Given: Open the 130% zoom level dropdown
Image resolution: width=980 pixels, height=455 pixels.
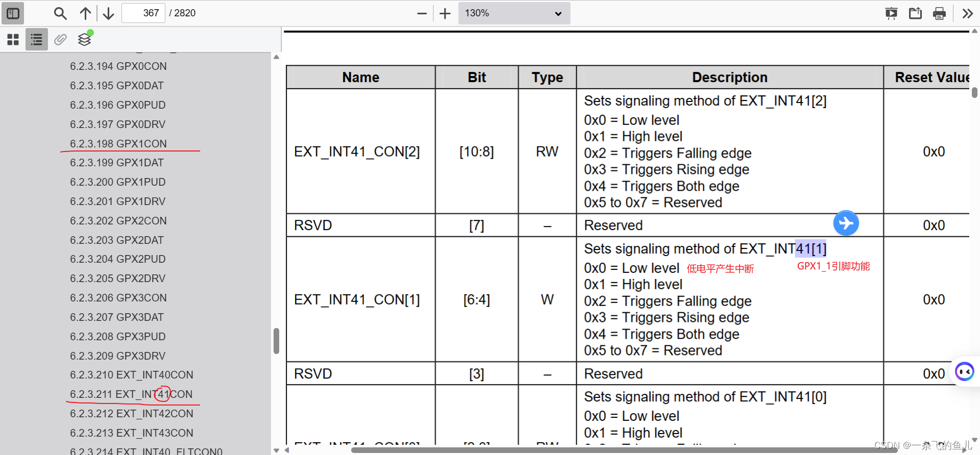Looking at the screenshot, I should [514, 13].
